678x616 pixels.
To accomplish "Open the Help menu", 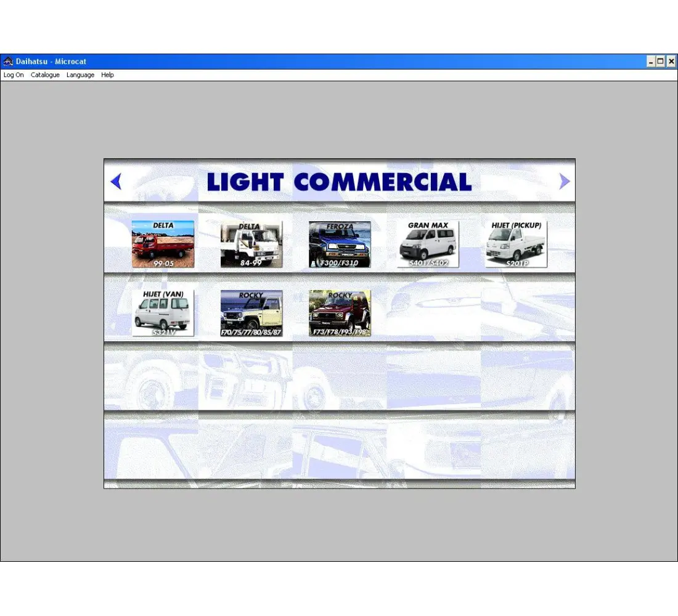I will tap(107, 75).
